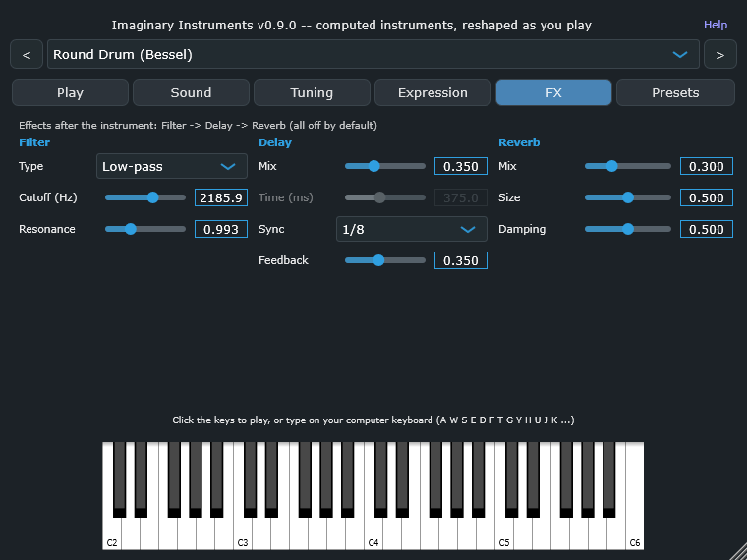
Task: Click the Reverb section heading
Action: click(x=519, y=142)
